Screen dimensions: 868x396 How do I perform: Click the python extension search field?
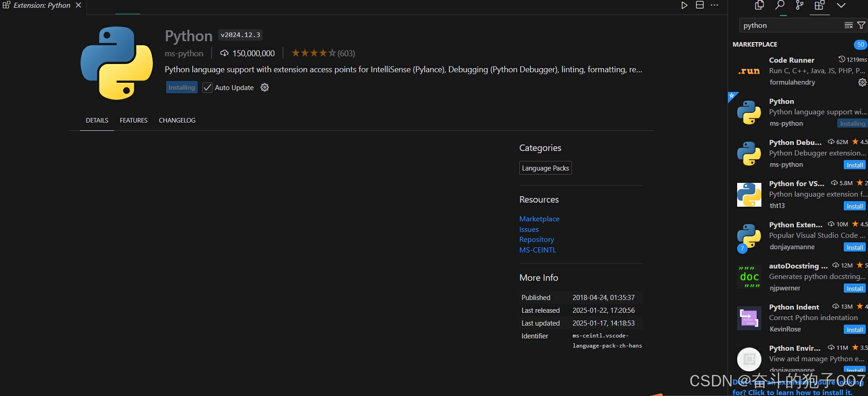pos(792,25)
